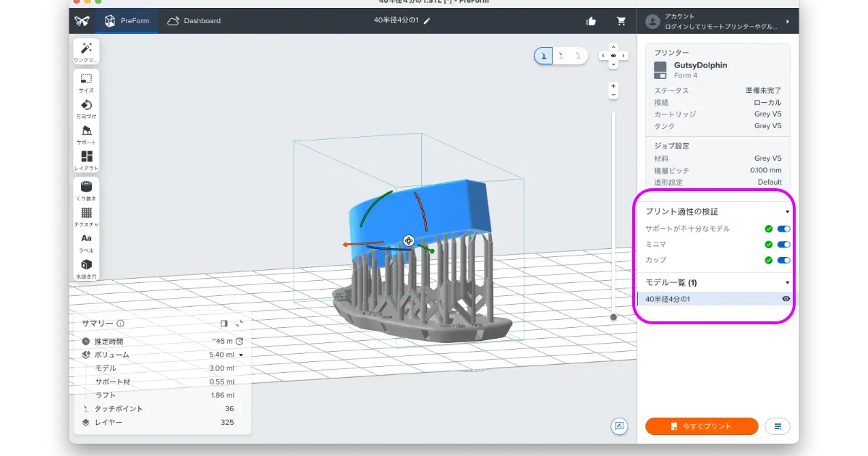Select the 水抜き穴 drain hole tool
Viewport: 868px width, 456px height.
click(x=86, y=269)
